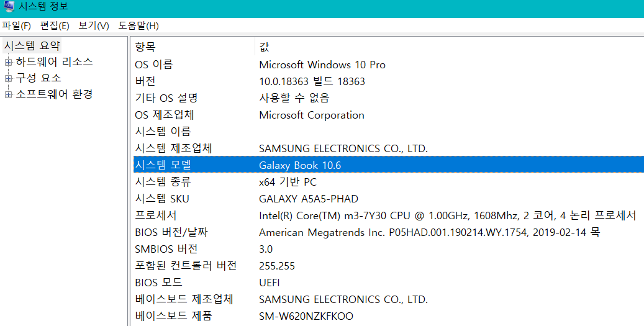This screenshot has height=326, width=644.
Task: Select the 프로세서 row label
Action: coord(156,215)
